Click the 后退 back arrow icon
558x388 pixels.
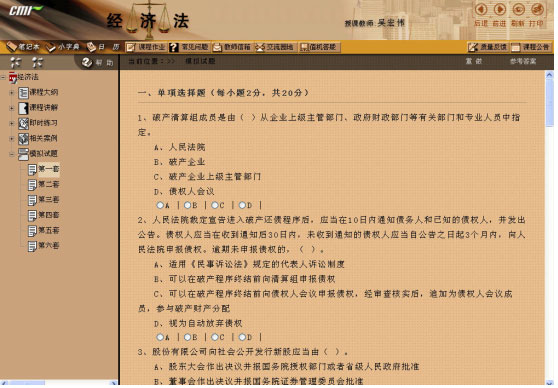click(481, 9)
